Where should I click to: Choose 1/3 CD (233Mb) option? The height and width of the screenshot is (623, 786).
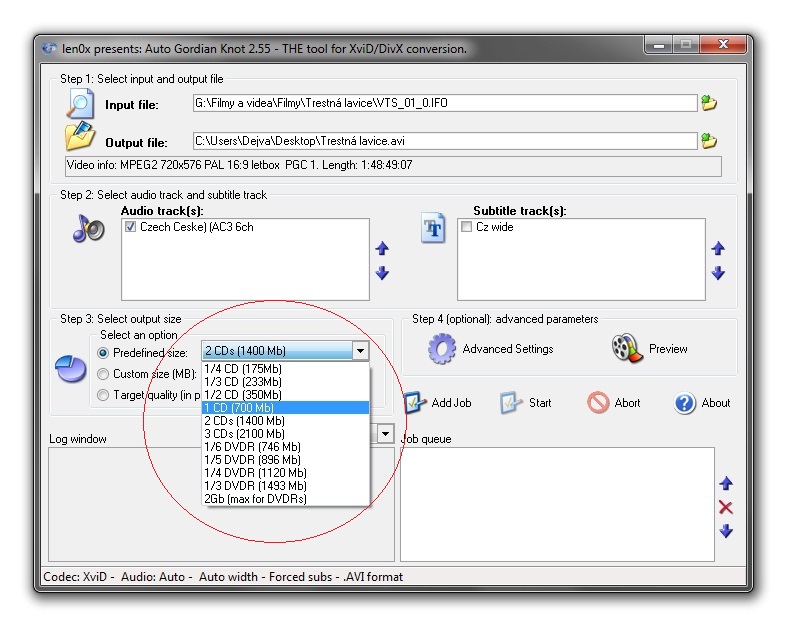coord(286,382)
